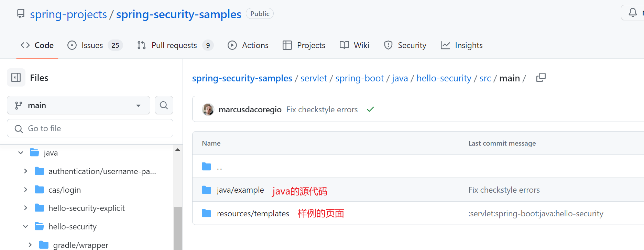Click the green commit status checkmark
This screenshot has height=250, width=644.
[370, 109]
